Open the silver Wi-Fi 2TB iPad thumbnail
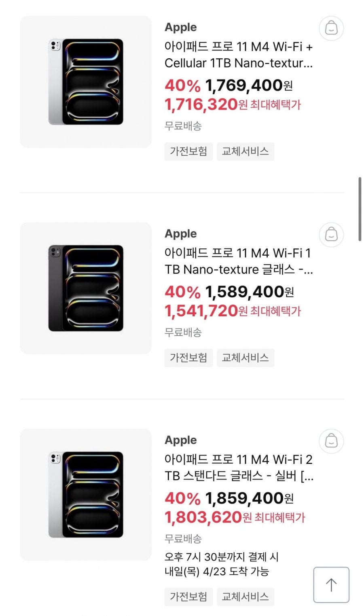Screen dimensions: 364x616 click(86, 494)
